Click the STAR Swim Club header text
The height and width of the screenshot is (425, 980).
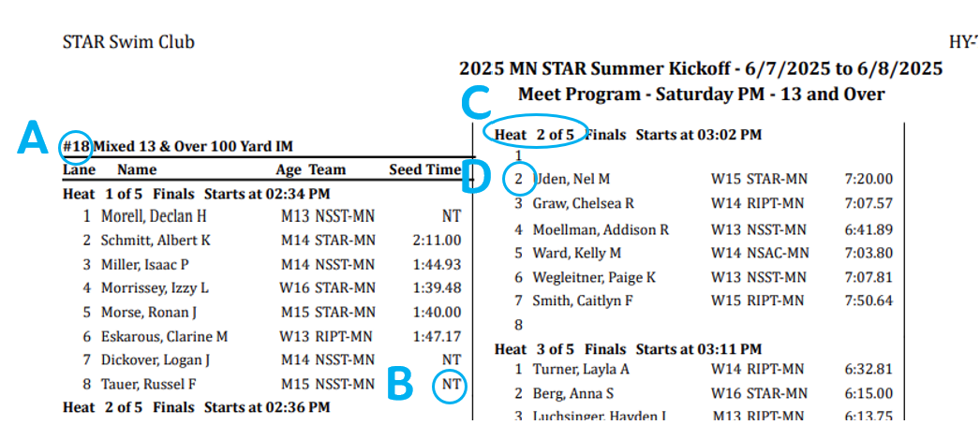pyautogui.click(x=128, y=42)
